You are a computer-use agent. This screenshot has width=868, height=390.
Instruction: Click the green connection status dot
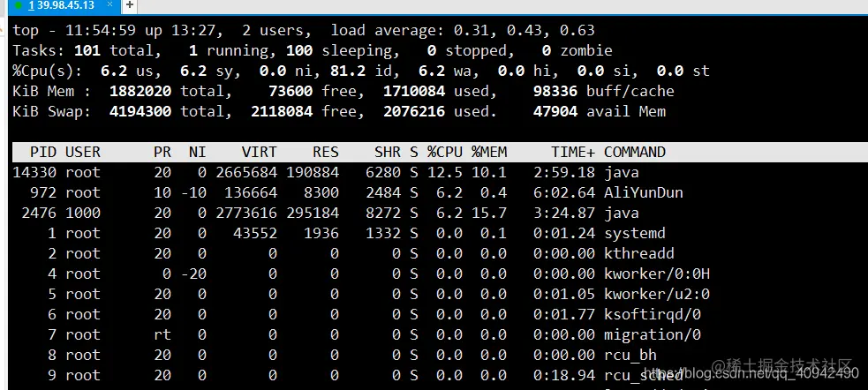[x=19, y=5]
